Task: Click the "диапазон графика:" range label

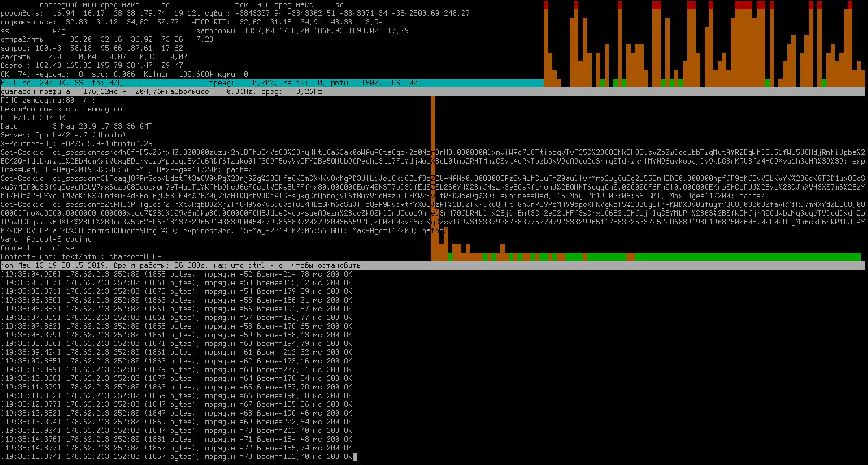Action: tap(37, 91)
